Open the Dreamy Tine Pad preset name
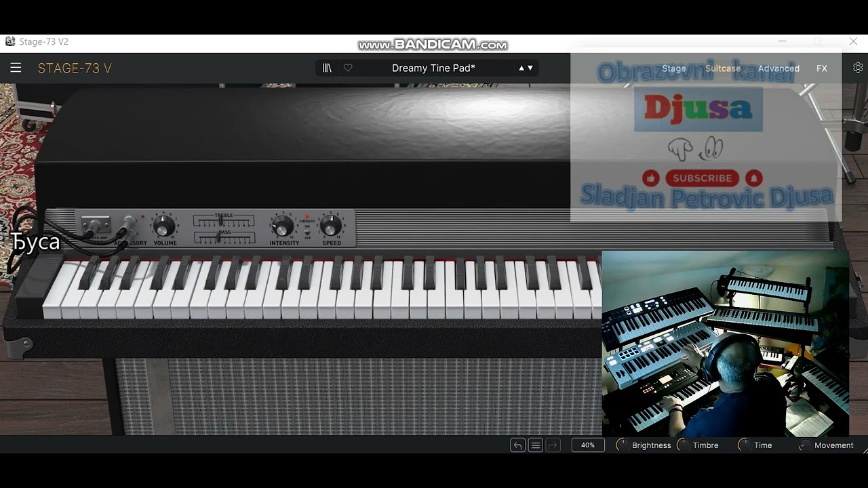 point(433,68)
